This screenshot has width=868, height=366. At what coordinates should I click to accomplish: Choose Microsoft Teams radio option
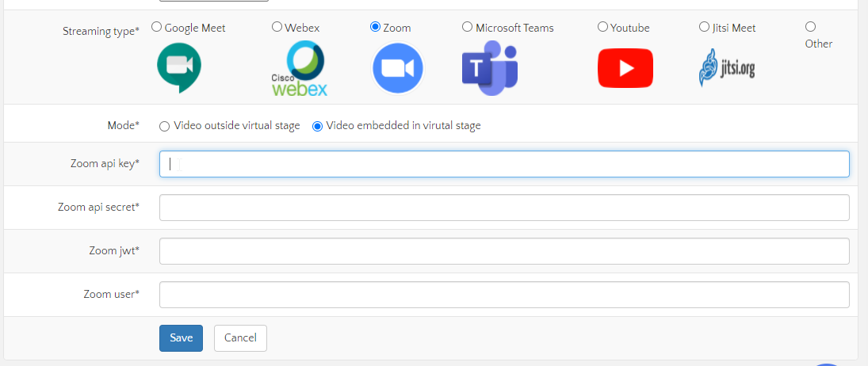[468, 27]
